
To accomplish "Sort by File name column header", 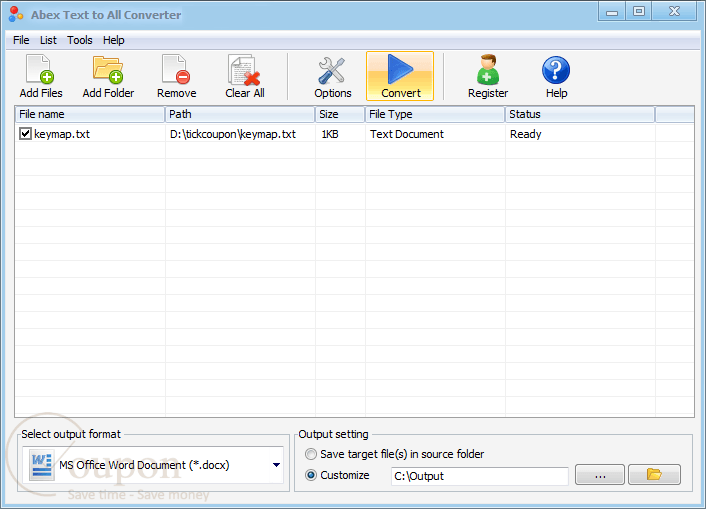I will pos(90,114).
